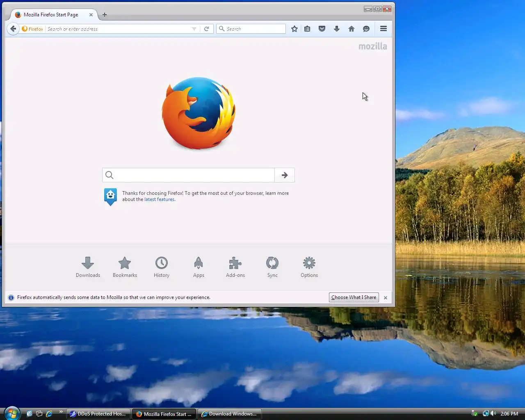
Task: Open the downloads arrow in toolbar
Action: 337,29
